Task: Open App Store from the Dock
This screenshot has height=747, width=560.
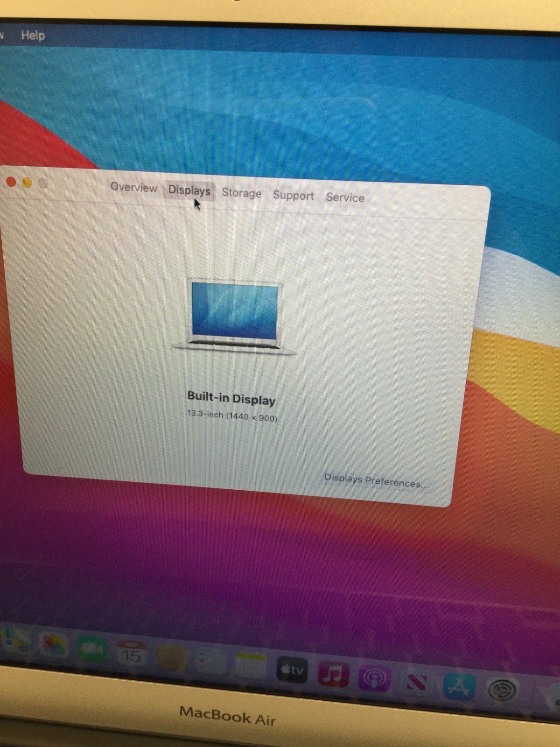Action: point(459,686)
